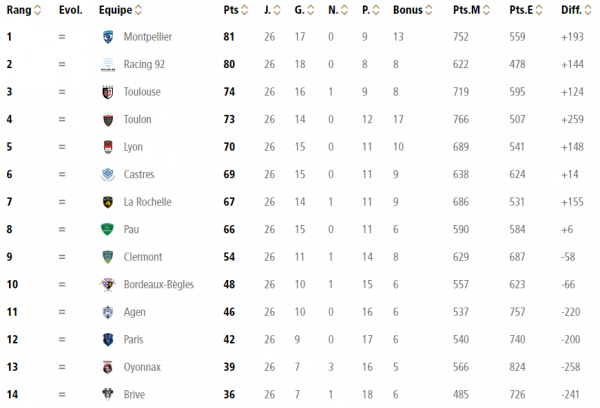This screenshot has width=600, height=408.
Task: Click the Toulon club crest
Action: [108, 120]
